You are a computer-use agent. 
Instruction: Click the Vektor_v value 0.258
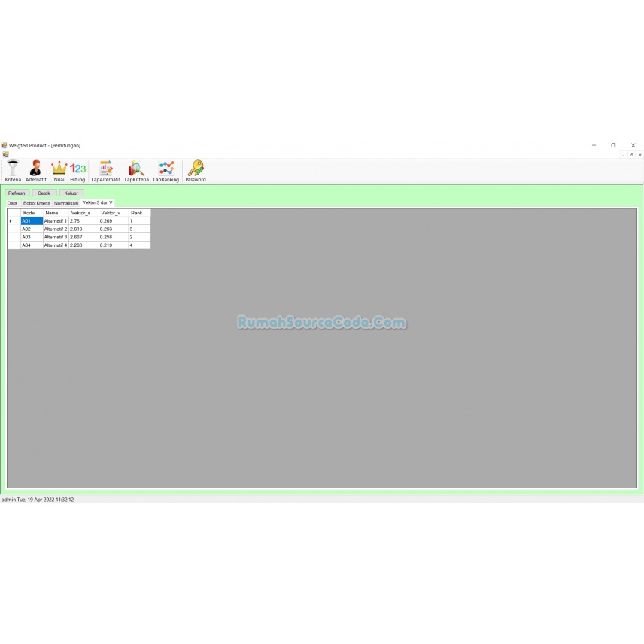point(114,238)
